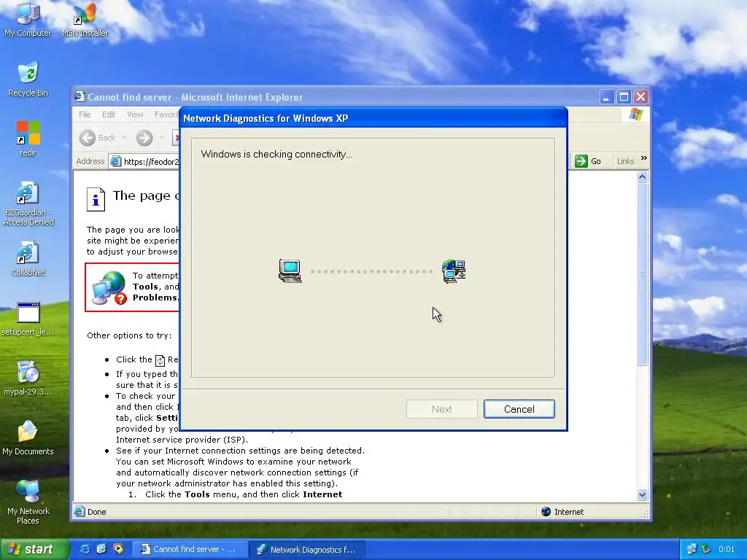Open the Favorites menu in Internet Explorer
Screen dimensions: 747x560
[166, 114]
